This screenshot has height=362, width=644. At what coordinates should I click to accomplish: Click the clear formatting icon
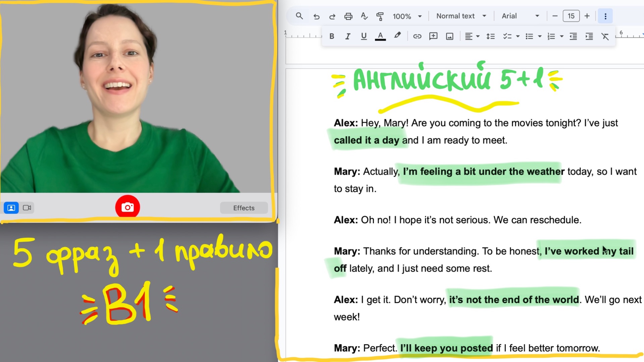pos(605,36)
